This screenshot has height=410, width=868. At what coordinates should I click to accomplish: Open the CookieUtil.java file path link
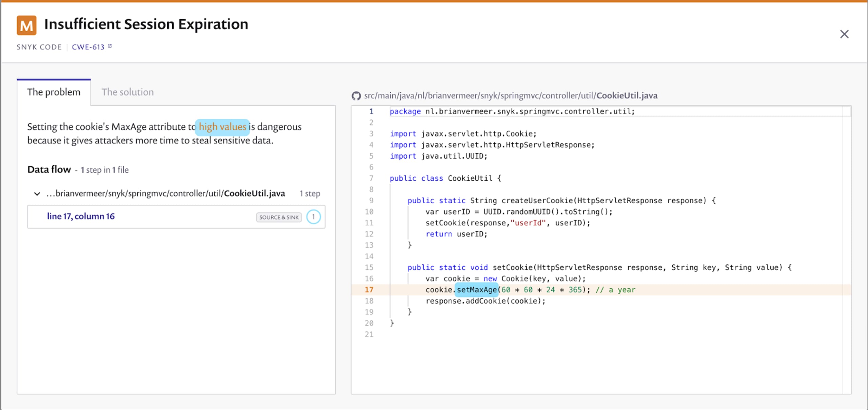click(511, 96)
